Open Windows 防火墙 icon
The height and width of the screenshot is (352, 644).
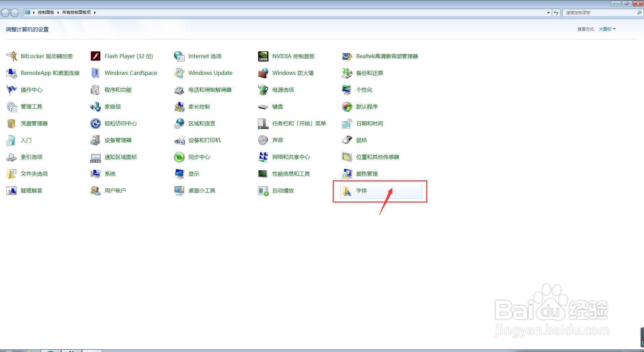(x=263, y=73)
